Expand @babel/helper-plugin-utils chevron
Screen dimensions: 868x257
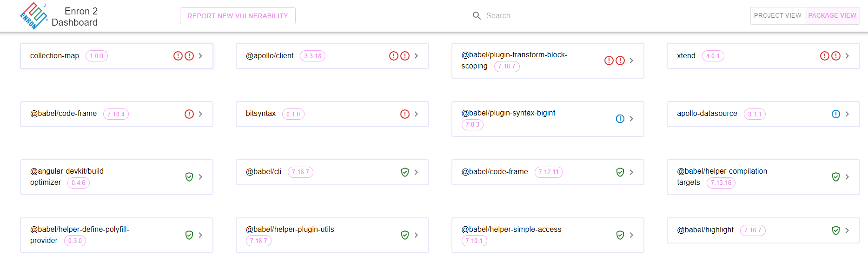(x=416, y=235)
